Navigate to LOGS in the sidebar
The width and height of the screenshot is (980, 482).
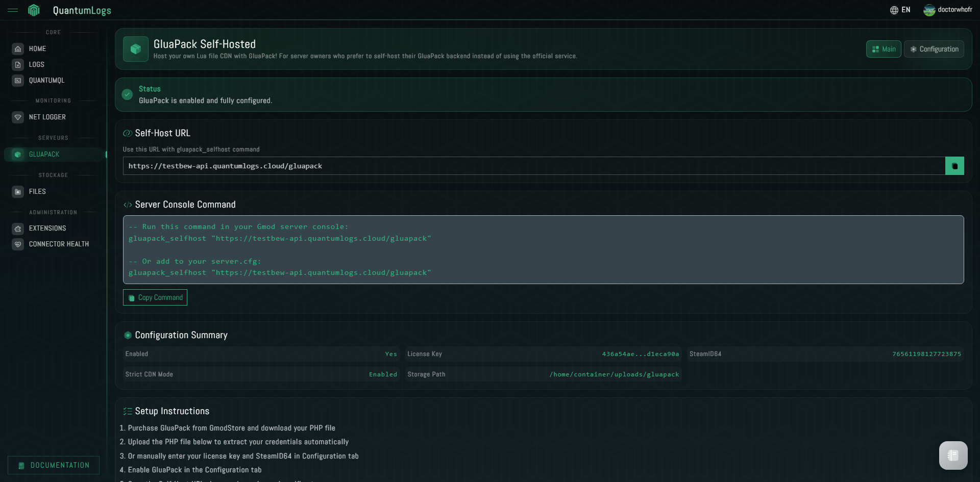click(37, 65)
